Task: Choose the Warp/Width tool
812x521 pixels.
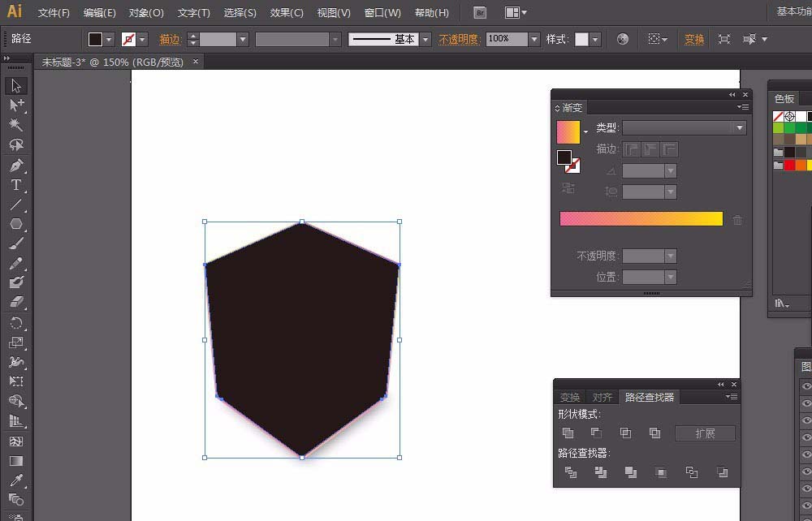Action: 16,362
